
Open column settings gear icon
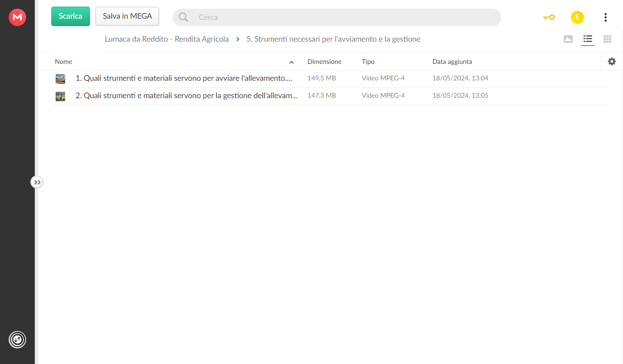(x=612, y=62)
